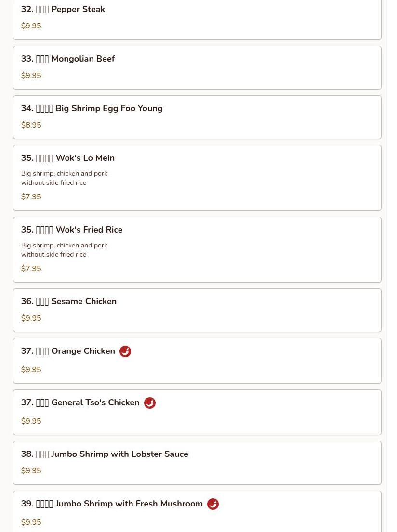Click the spicy icon next to General Tso's Chicken
Image resolution: width=397 pixels, height=532 pixels.
point(150,403)
